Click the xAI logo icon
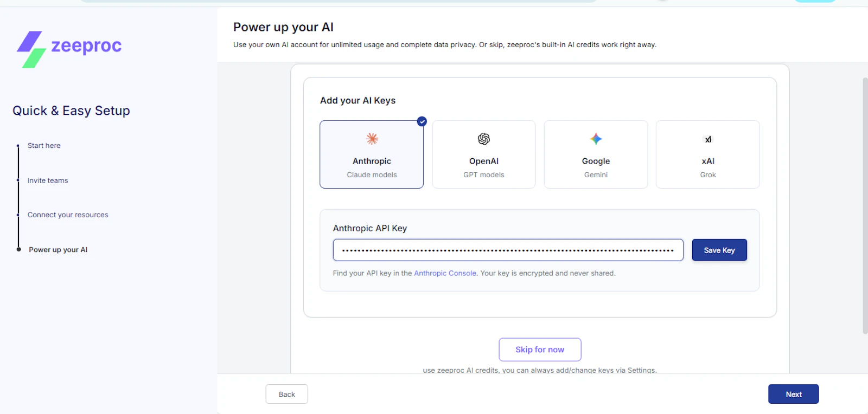Image resolution: width=868 pixels, height=414 pixels. [x=708, y=139]
